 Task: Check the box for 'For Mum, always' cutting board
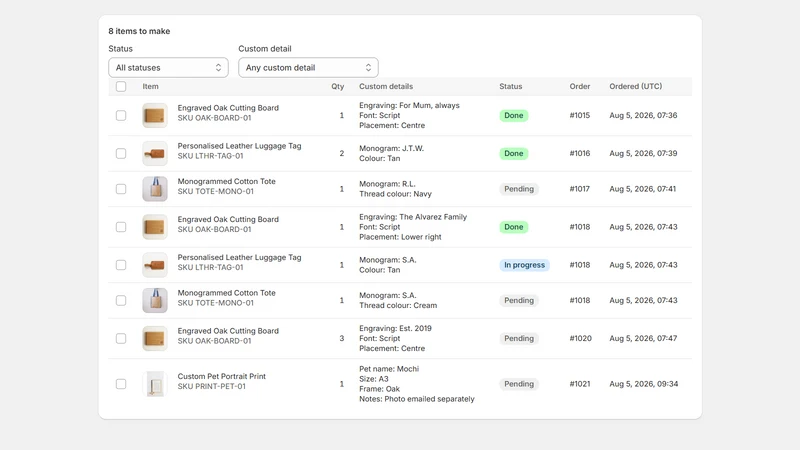[x=121, y=115]
